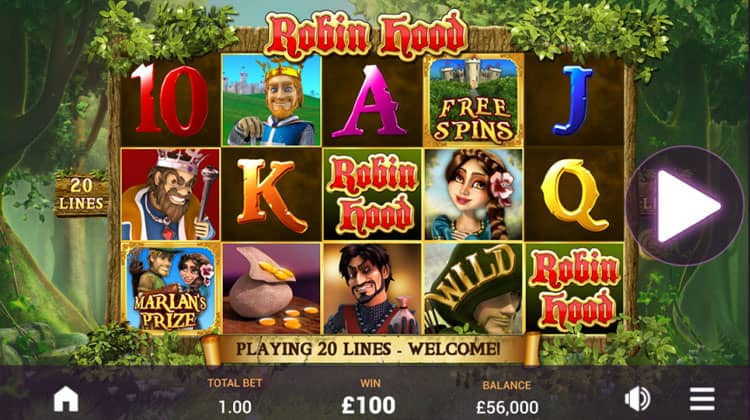Select the crowned King Richard symbol
Image resolution: width=750 pixels, height=420 pixels.
(x=271, y=100)
